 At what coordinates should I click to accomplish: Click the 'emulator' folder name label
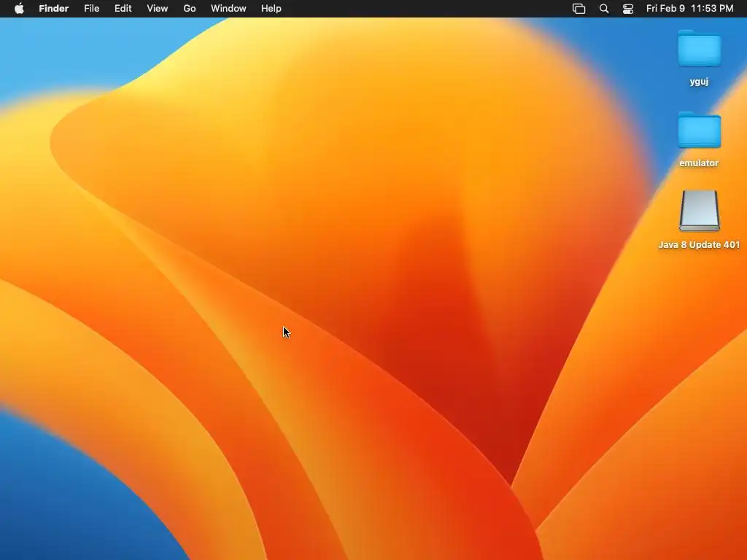click(699, 163)
